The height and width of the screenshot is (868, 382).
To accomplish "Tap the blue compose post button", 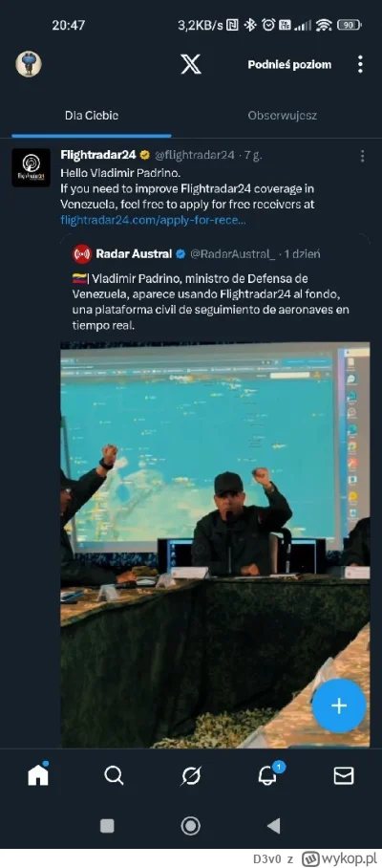I will (x=339, y=705).
